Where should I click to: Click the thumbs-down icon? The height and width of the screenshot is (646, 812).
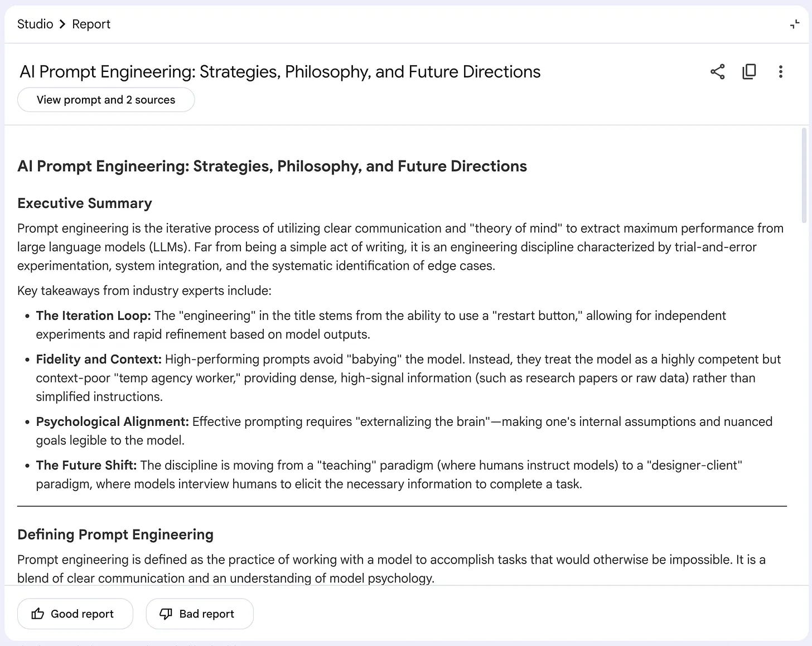(x=166, y=614)
